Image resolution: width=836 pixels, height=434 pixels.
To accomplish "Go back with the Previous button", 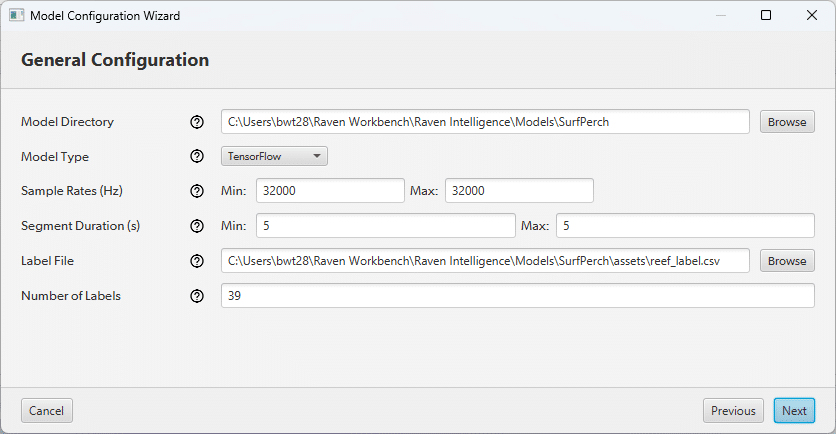I will (733, 411).
